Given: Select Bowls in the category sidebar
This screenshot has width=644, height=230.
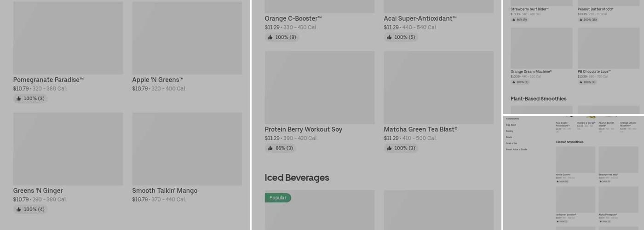Looking at the screenshot, I should (509, 137).
